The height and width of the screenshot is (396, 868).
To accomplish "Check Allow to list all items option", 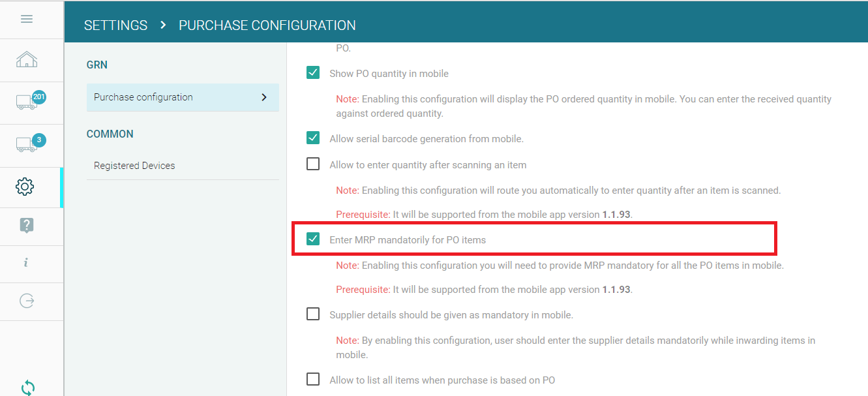I will [313, 380].
